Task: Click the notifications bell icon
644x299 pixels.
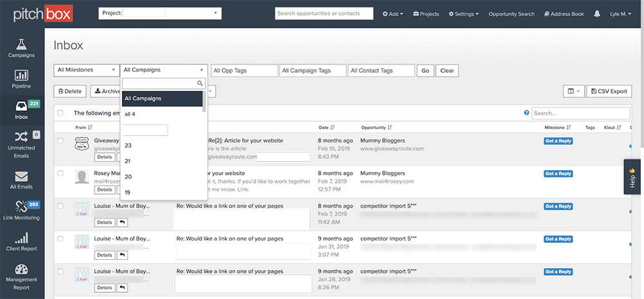Action: (597, 14)
